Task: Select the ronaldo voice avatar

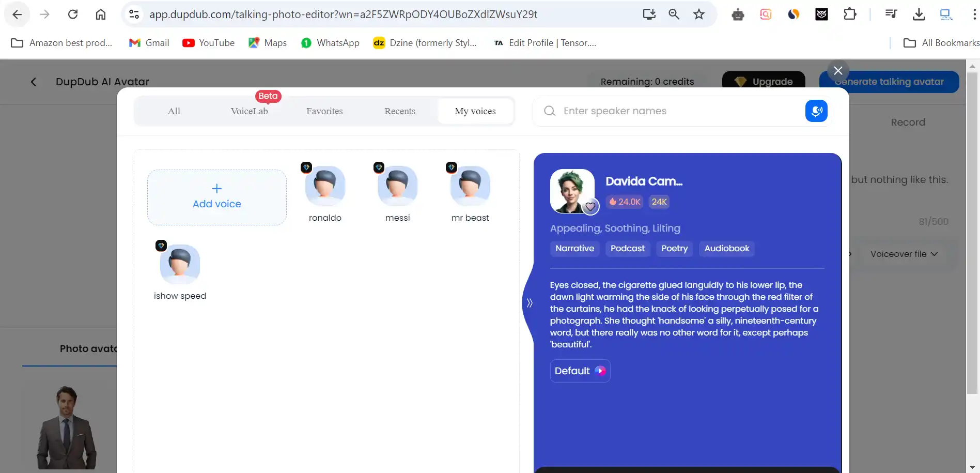Action: 325,186
